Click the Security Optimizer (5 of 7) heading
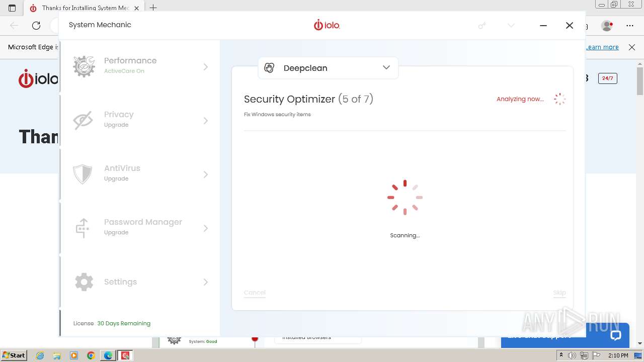Screen dimensions: 644x362 point(308,99)
